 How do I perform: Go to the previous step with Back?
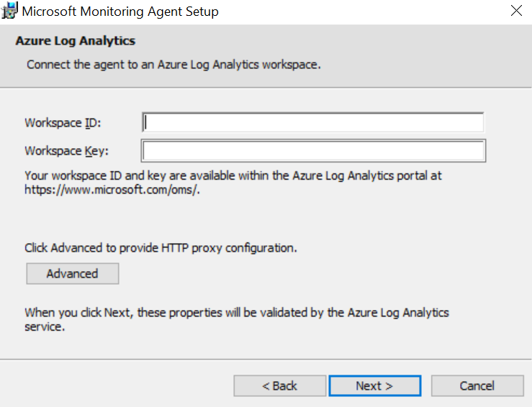coord(279,385)
